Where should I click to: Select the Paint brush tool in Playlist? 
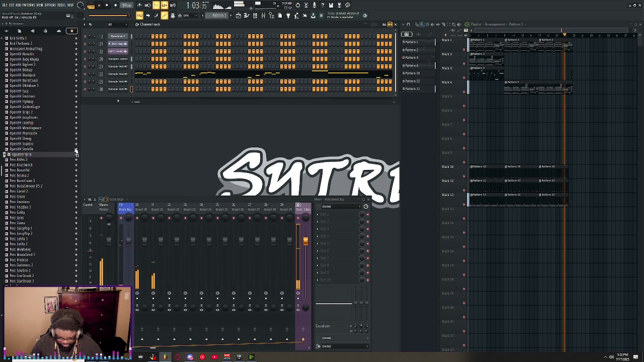click(421, 24)
